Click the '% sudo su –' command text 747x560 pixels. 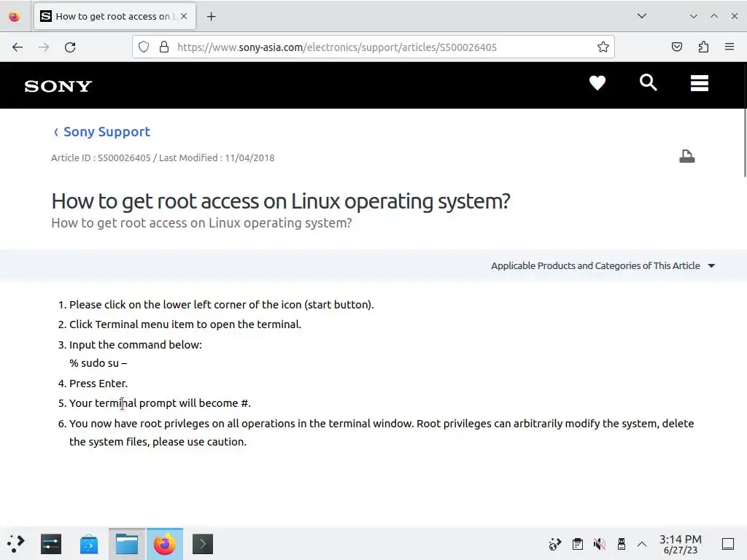98,363
